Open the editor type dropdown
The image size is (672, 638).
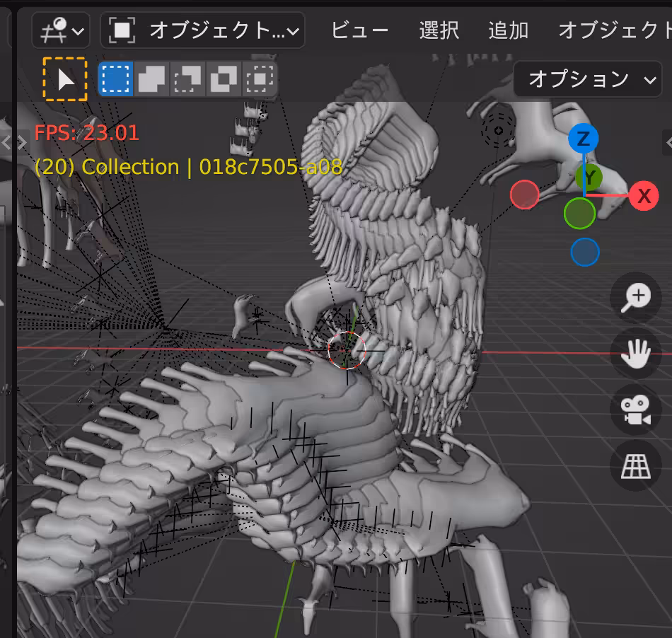point(60,30)
